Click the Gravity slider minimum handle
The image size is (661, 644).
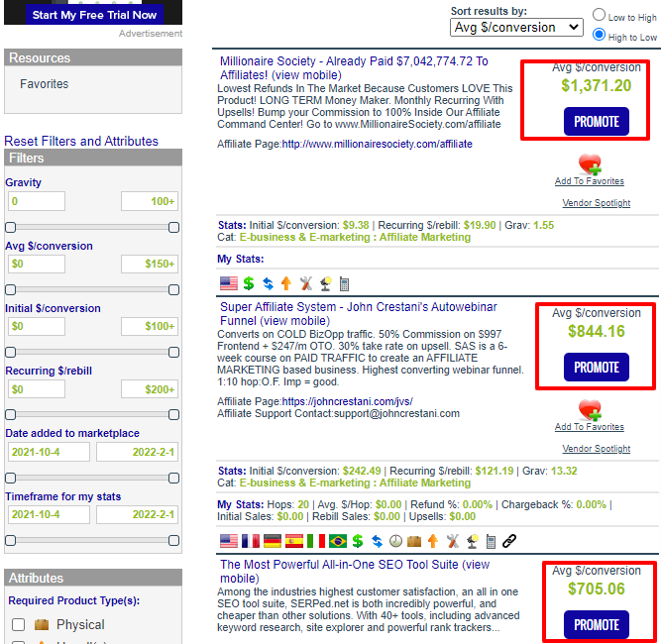11,228
